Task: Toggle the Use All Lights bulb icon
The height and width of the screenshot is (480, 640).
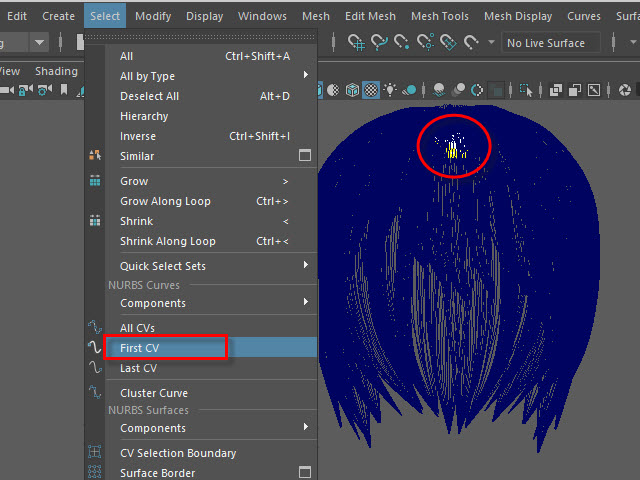Action: point(390,90)
